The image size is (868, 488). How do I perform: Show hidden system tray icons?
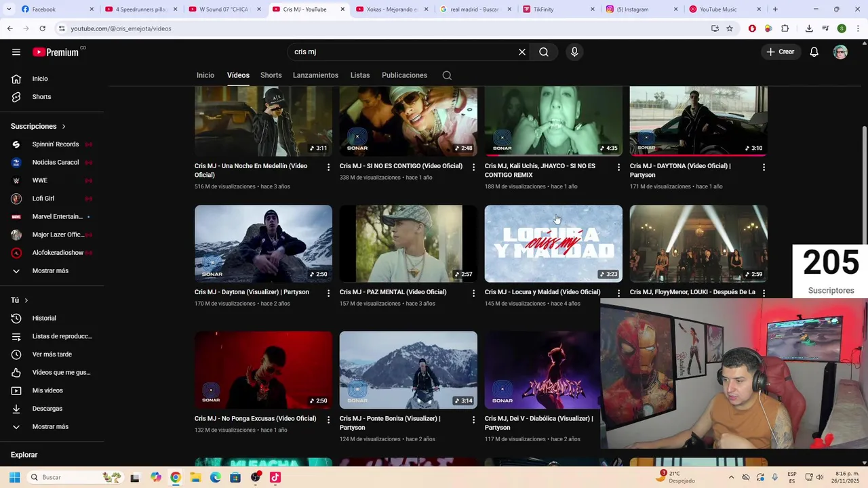(x=731, y=477)
